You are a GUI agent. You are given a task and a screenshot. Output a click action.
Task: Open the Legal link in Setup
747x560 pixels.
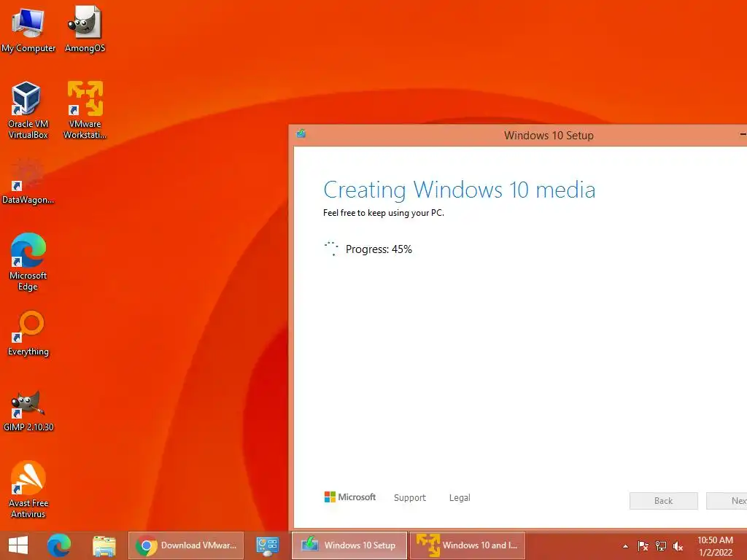(460, 497)
